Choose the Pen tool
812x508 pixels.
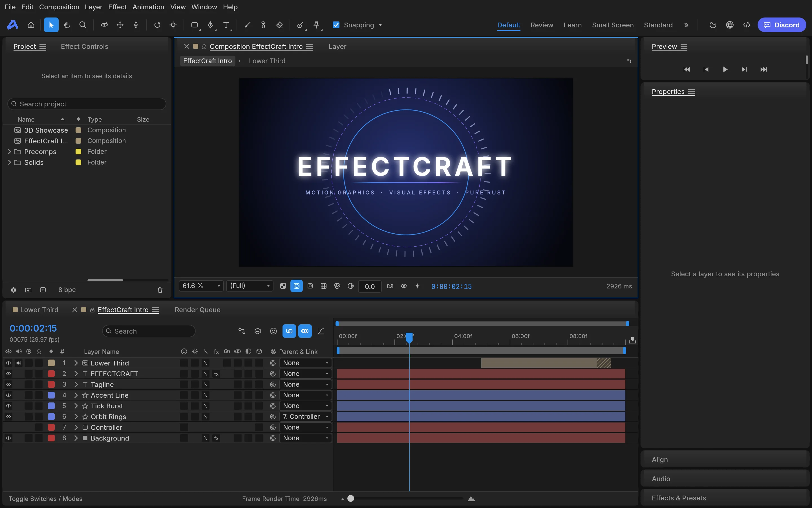[210, 25]
